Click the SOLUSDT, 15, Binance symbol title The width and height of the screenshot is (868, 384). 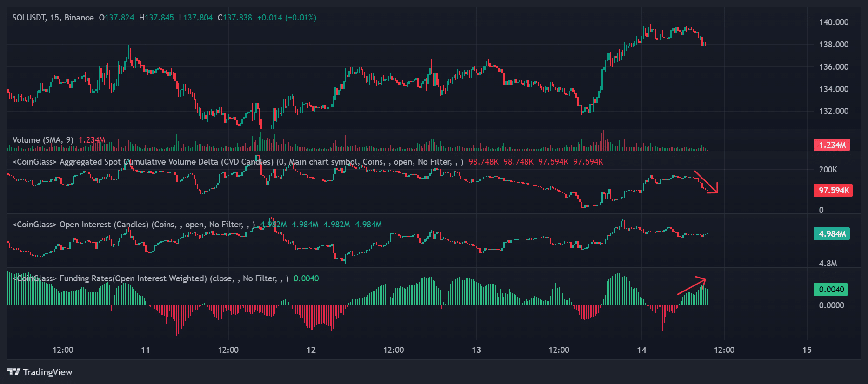[x=53, y=18]
